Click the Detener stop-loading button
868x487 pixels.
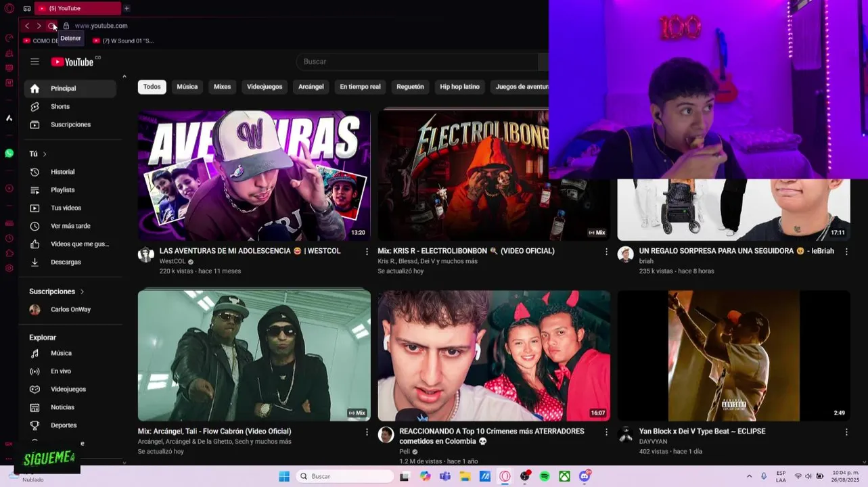pos(51,26)
